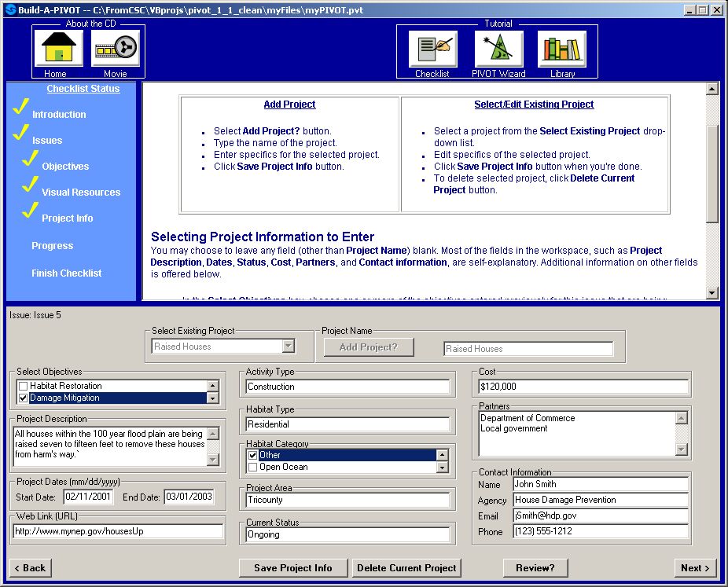The height and width of the screenshot is (587, 728).
Task: Go to the Issues checklist step
Action: 47,141
